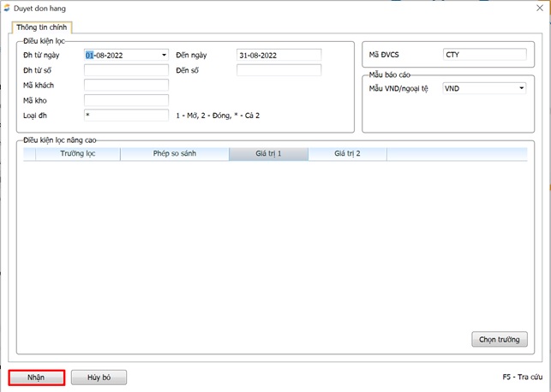Select the Mã khách text box
This screenshot has width=551, height=392.
[x=126, y=86]
